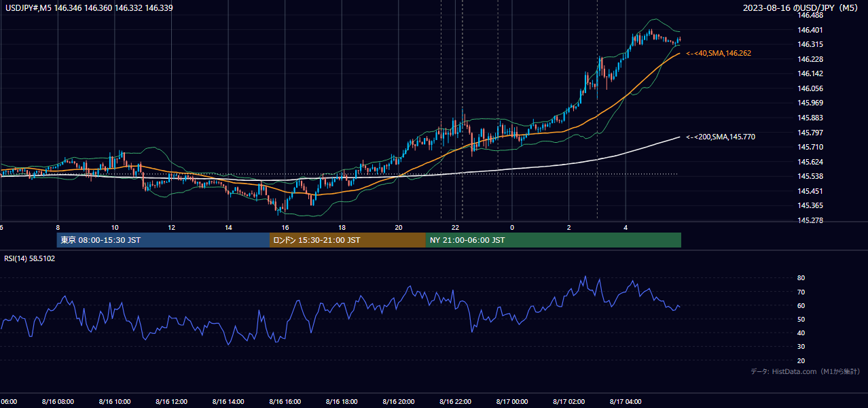868x408 pixels.
Task: Click hour label 0 under price chart
Action: coord(512,227)
